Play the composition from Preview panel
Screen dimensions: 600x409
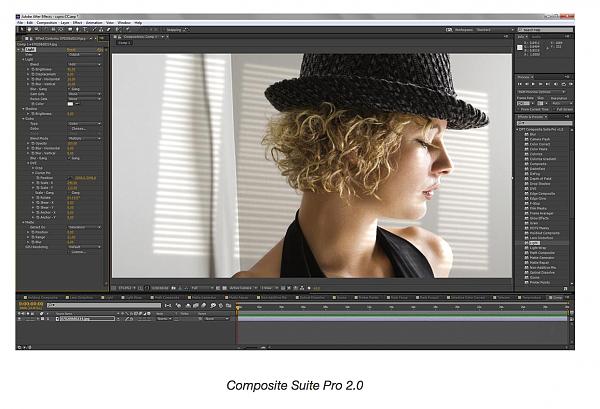pos(533,84)
